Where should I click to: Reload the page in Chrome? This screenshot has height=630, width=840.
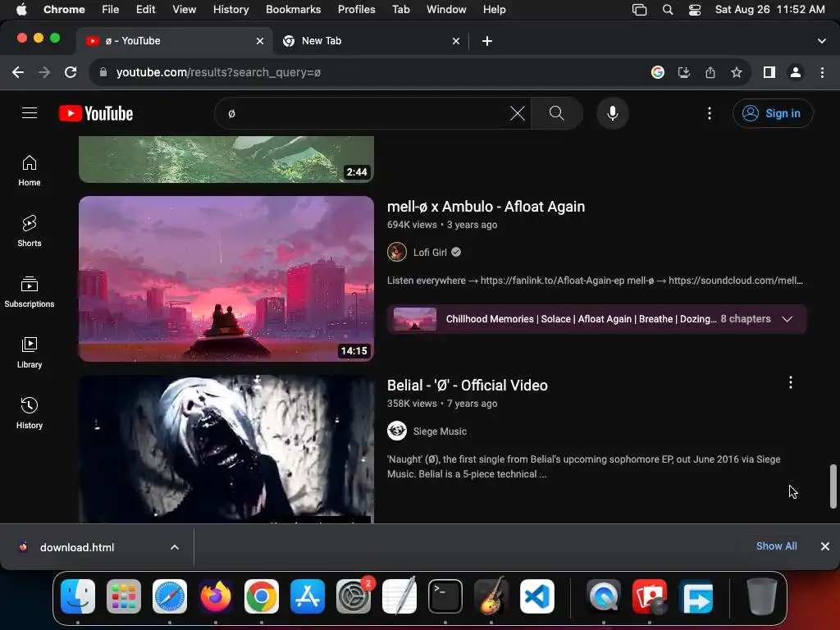(x=71, y=72)
